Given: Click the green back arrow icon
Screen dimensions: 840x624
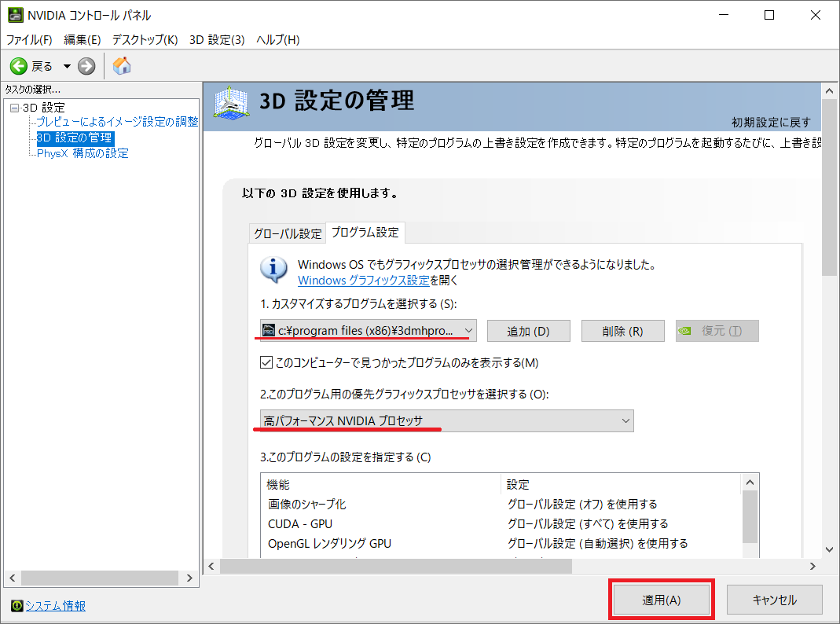Looking at the screenshot, I should [19, 66].
